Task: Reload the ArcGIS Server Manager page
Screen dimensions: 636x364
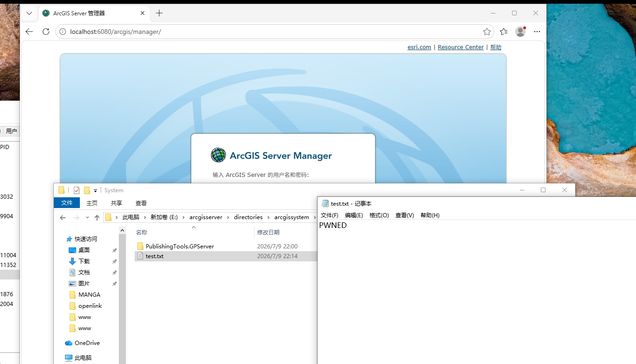Action: 46,32
